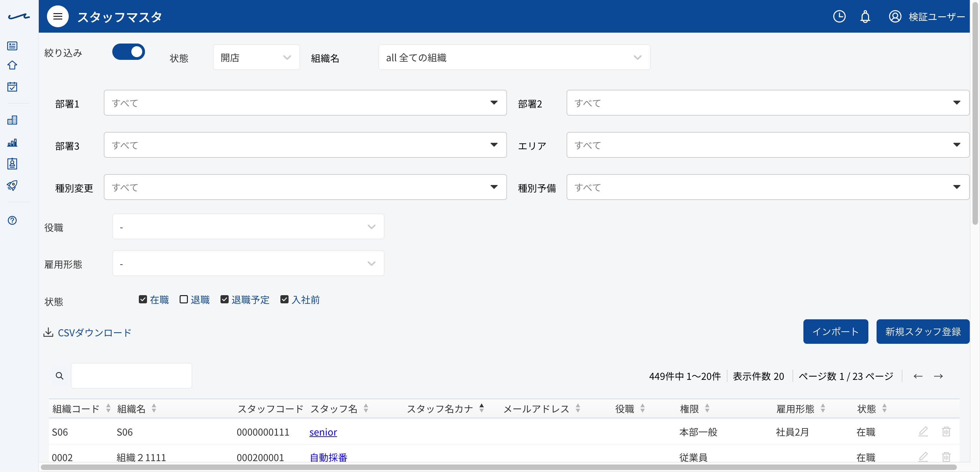Click the インポート button
This screenshot has height=472, width=980.
835,332
